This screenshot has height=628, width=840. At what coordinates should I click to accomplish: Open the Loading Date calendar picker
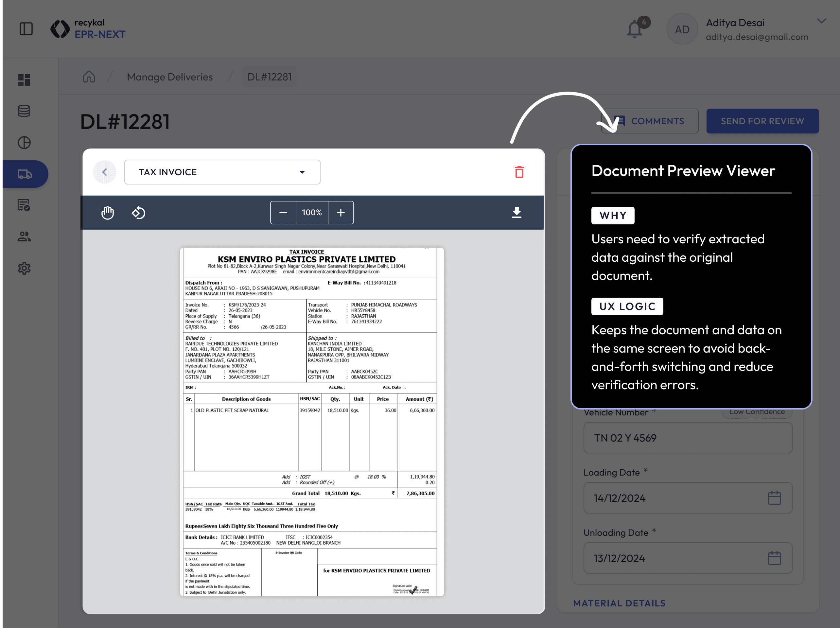(774, 498)
